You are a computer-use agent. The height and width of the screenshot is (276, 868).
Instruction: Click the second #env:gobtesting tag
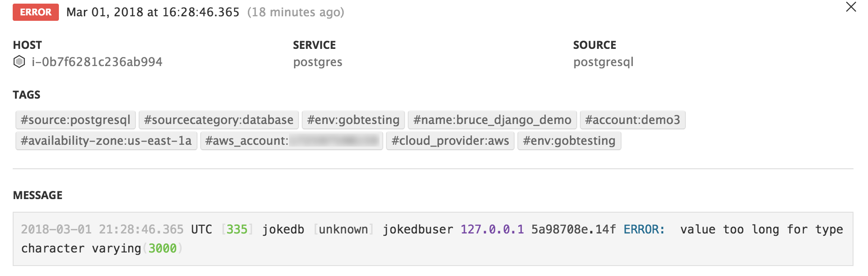coord(569,141)
